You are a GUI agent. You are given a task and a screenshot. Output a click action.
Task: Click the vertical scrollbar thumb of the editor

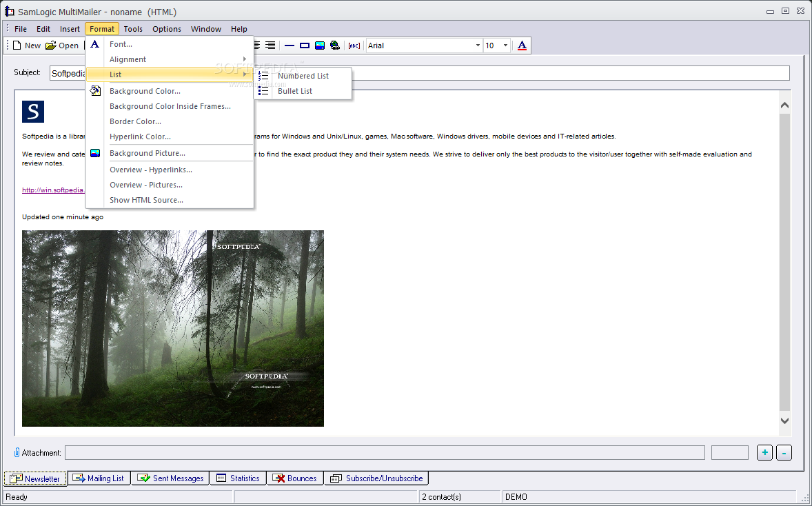point(784,261)
